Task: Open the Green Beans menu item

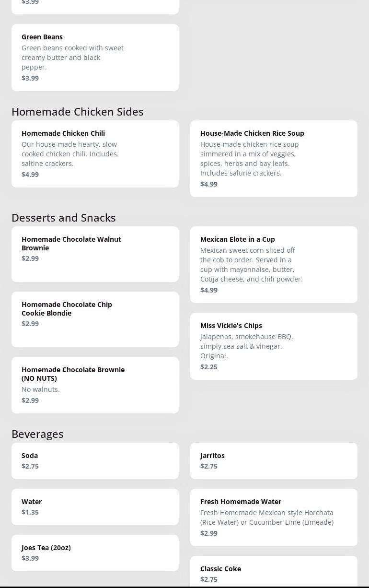Action: click(95, 57)
